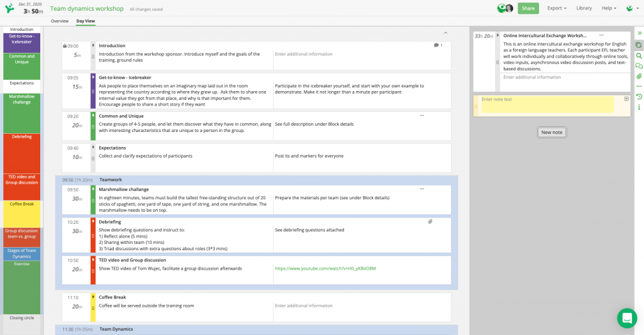This screenshot has height=335, width=644.
Task: Open the comments panel in right sidebar
Action: click(639, 66)
